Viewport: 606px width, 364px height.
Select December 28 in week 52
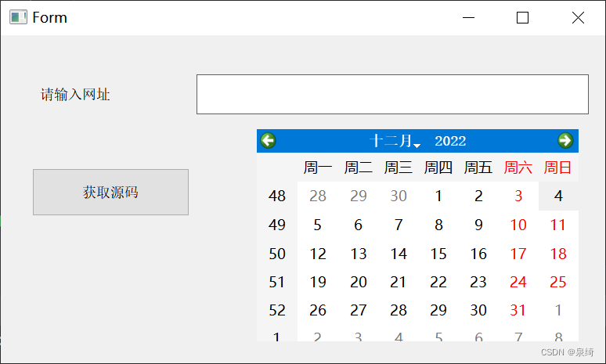point(399,310)
